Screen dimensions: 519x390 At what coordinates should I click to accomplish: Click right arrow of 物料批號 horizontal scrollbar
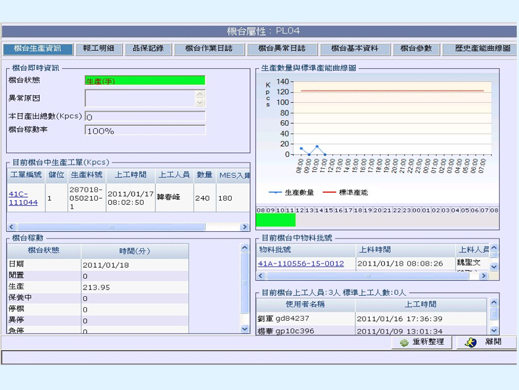click(483, 276)
